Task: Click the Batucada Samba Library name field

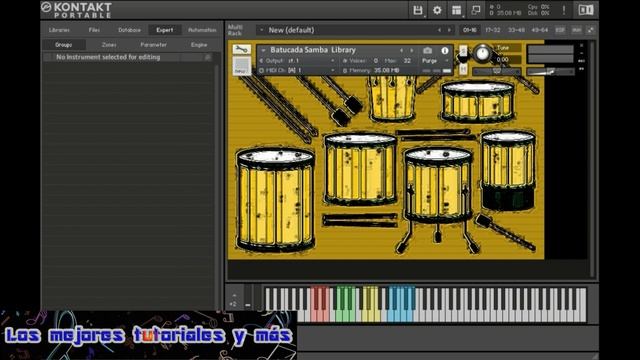Action: pos(313,50)
